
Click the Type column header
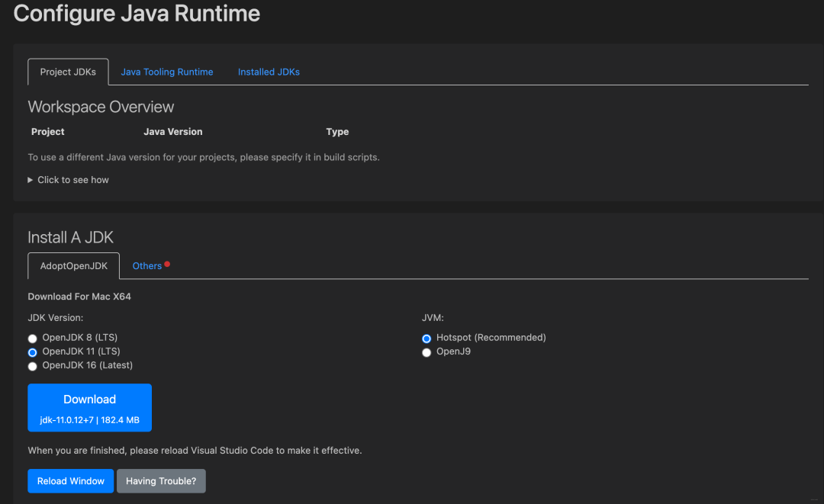coord(337,132)
